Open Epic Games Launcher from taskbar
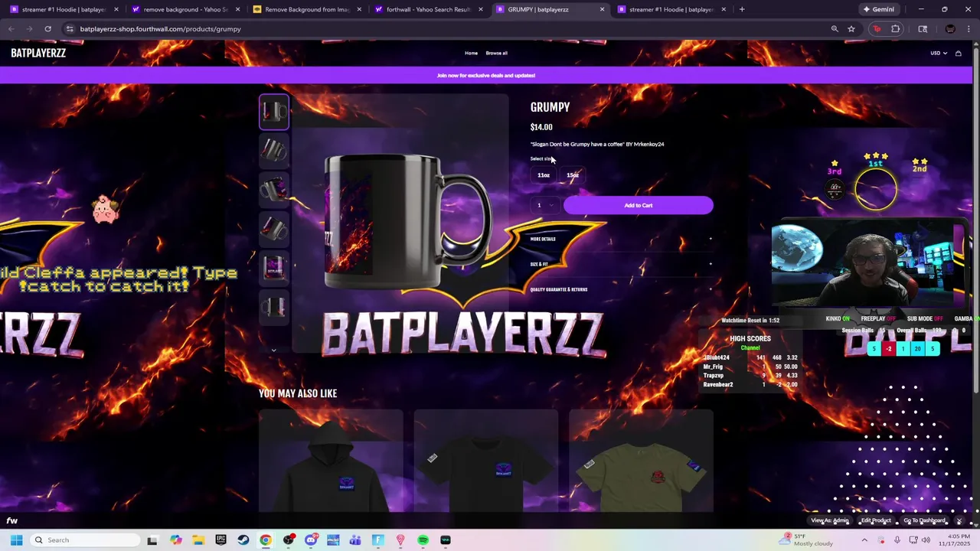The image size is (980, 551). [x=221, y=540]
